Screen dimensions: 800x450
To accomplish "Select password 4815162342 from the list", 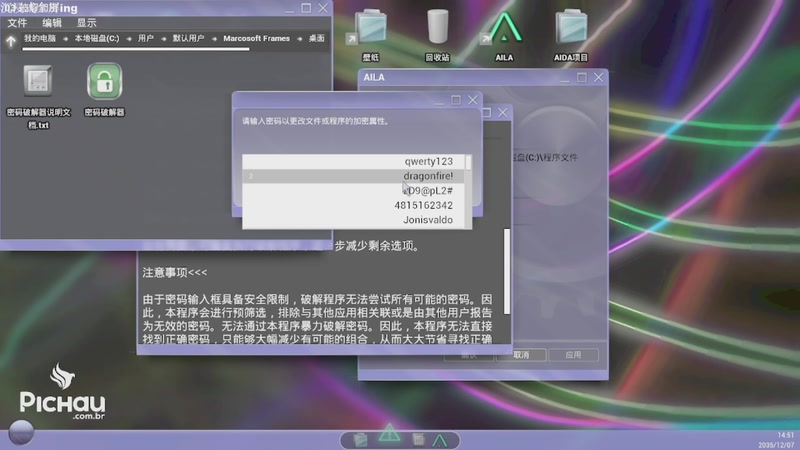I will 353,205.
